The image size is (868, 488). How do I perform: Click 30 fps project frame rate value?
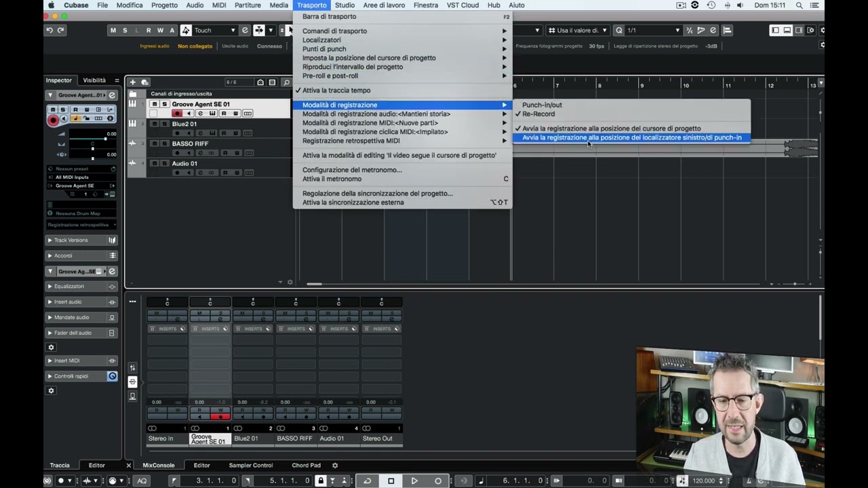pyautogui.click(x=596, y=46)
